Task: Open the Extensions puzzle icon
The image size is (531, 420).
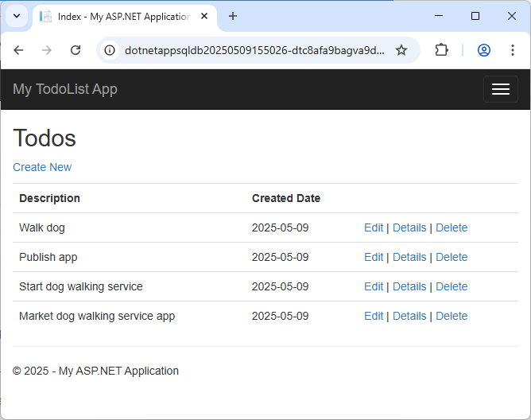Action: (441, 50)
